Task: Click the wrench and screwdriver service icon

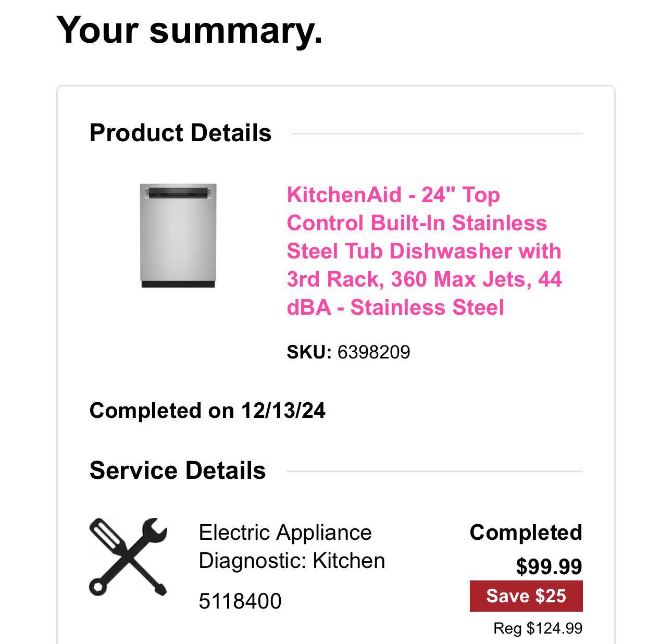Action: pos(128,556)
